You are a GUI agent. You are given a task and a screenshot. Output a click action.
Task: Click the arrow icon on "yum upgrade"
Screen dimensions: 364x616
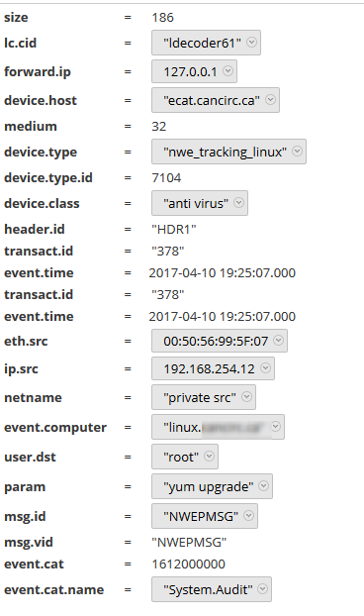(x=263, y=485)
